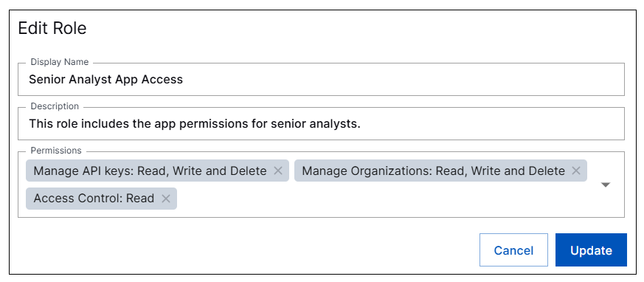Click the Permissions field label
The image size is (644, 282).
(56, 151)
